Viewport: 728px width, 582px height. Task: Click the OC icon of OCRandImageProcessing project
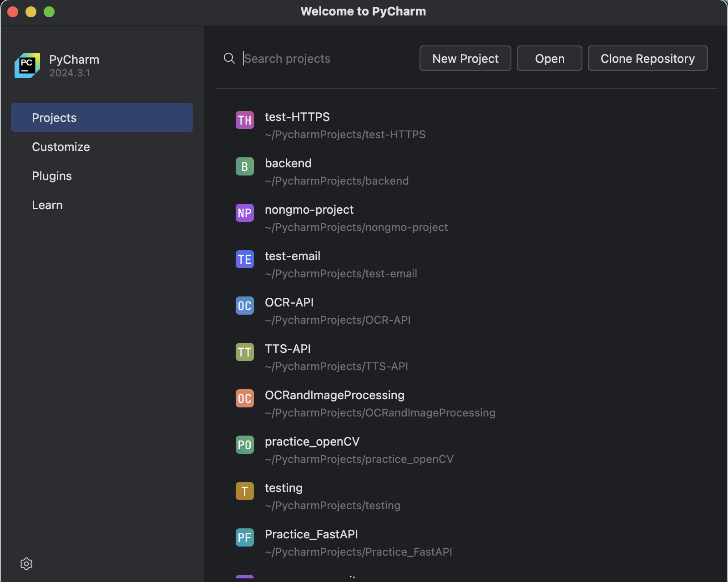244,398
